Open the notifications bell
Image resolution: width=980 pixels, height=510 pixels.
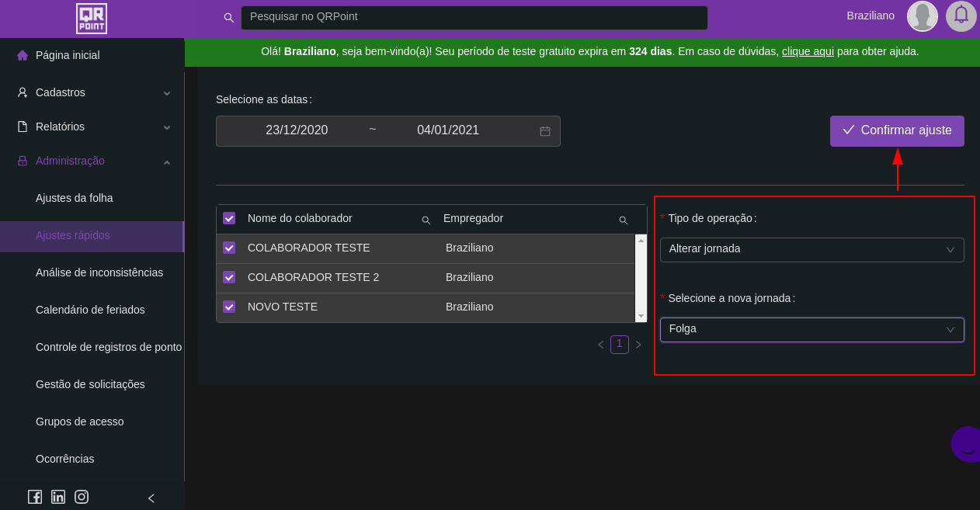pos(961,16)
